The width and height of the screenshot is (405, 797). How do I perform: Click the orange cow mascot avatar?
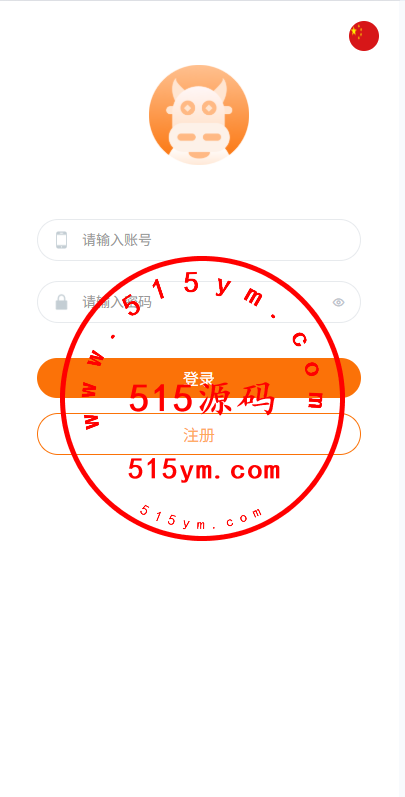(x=199, y=115)
